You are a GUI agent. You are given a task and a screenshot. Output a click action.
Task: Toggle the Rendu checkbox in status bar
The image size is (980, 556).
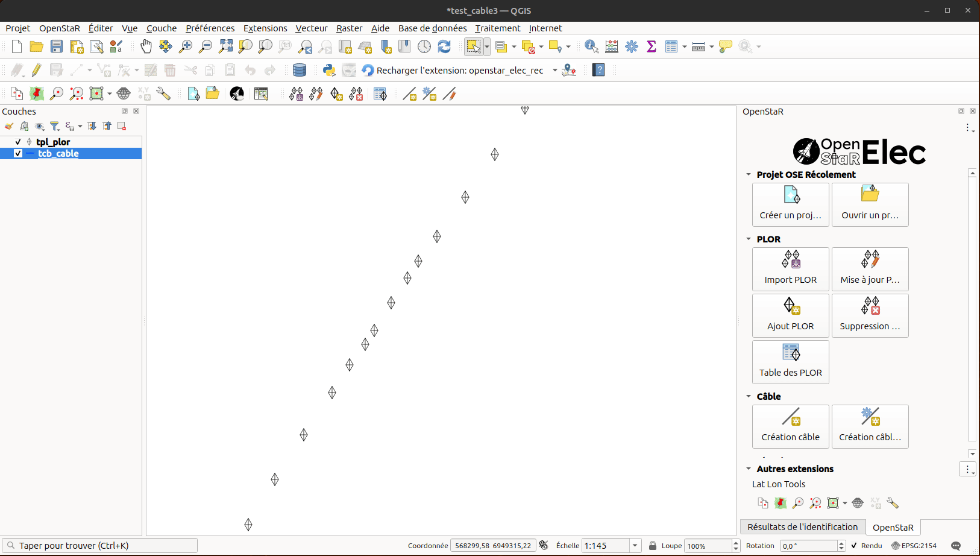[x=854, y=546]
